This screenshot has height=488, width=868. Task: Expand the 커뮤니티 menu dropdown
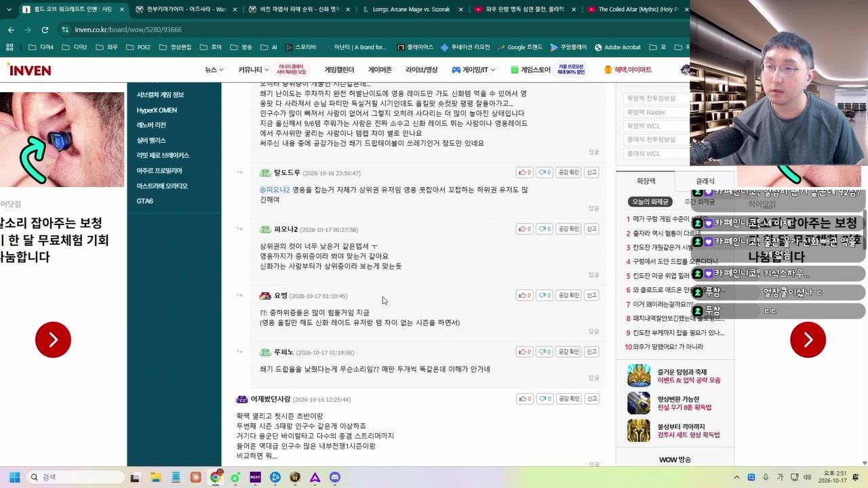tap(252, 70)
